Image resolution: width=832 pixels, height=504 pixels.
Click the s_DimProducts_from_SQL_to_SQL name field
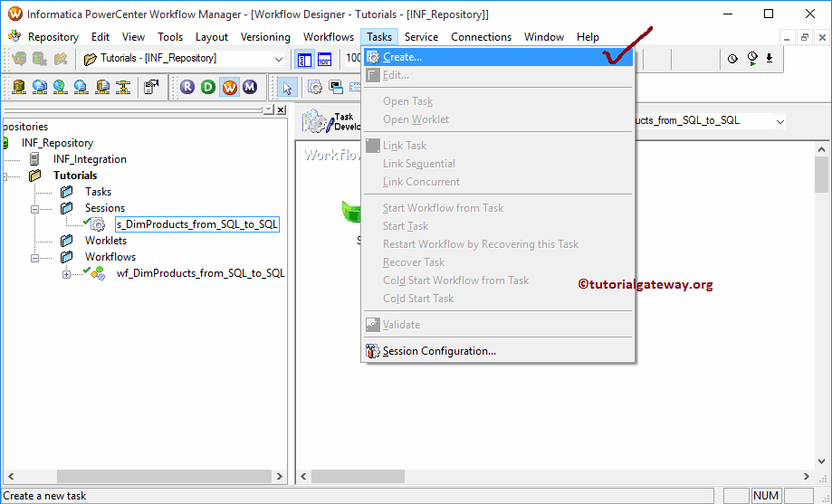coord(196,224)
